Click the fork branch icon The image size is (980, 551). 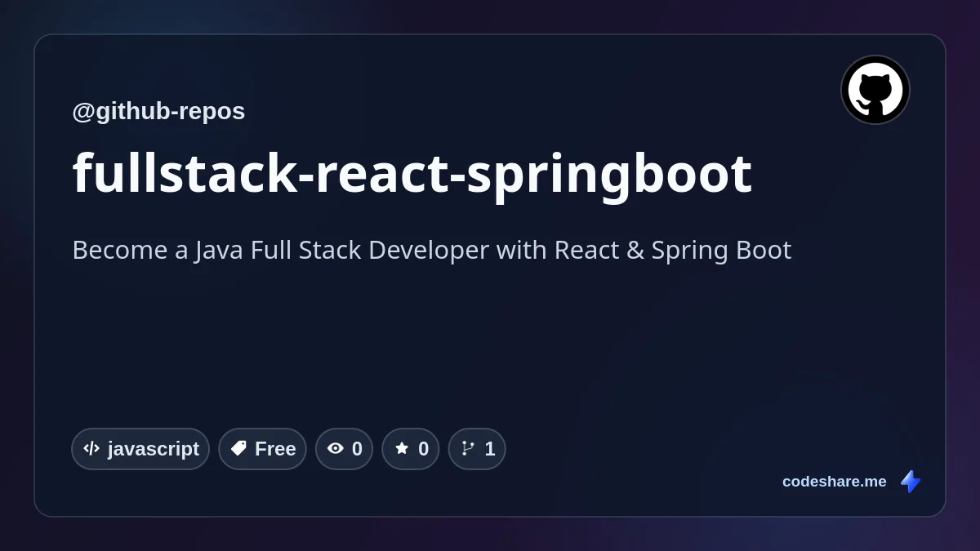(468, 448)
